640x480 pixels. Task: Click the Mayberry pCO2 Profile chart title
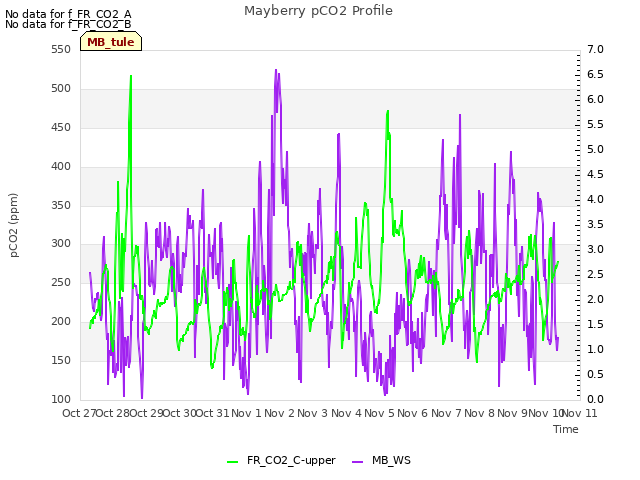(318, 11)
